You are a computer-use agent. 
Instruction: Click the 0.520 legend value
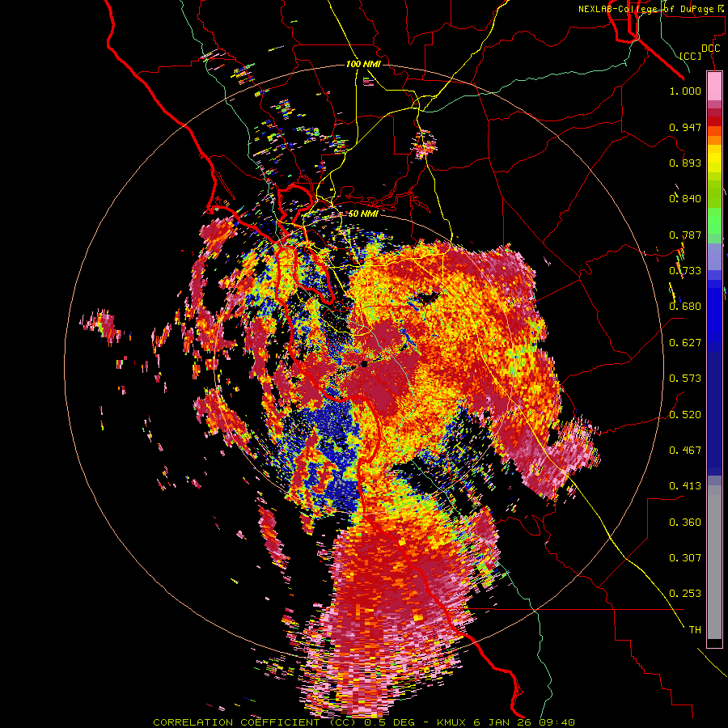(685, 414)
